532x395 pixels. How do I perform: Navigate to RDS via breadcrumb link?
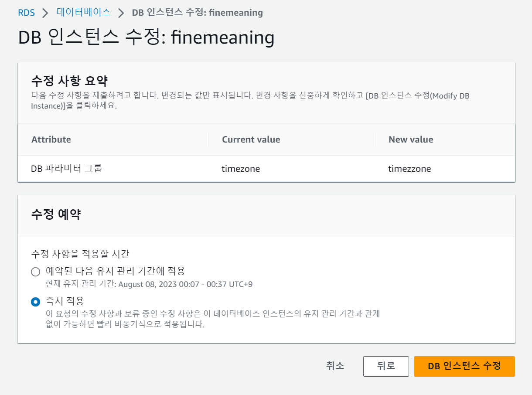point(26,13)
